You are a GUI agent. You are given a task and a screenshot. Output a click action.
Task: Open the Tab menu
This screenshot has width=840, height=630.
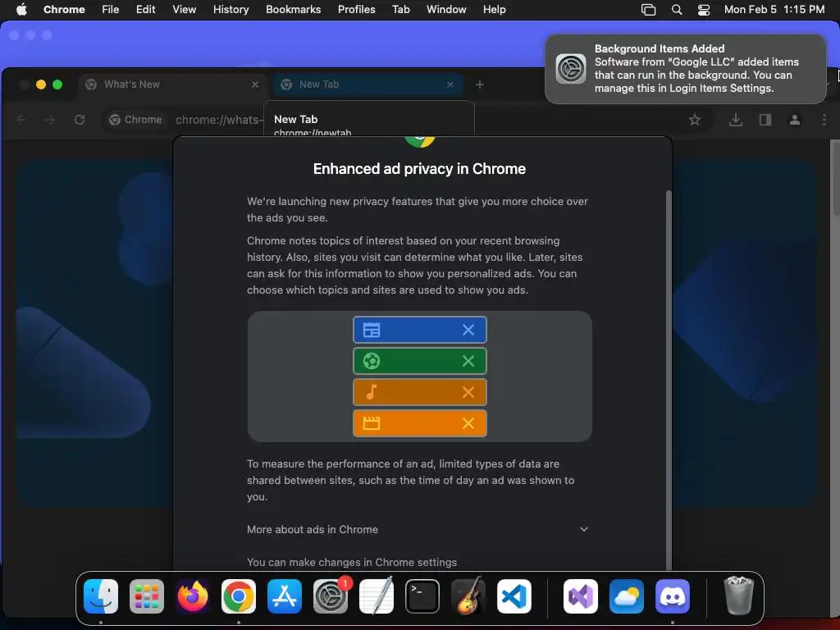coord(400,10)
